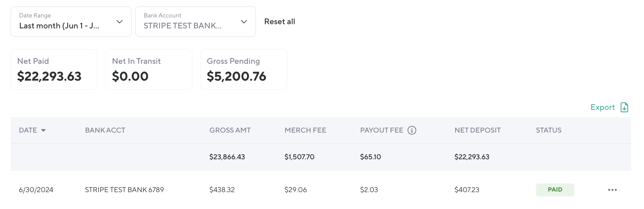Click the PAID status badge

point(555,190)
